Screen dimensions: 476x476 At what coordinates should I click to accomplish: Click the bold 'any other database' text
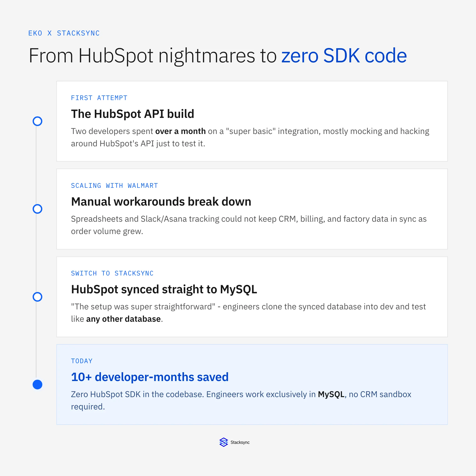click(123, 319)
